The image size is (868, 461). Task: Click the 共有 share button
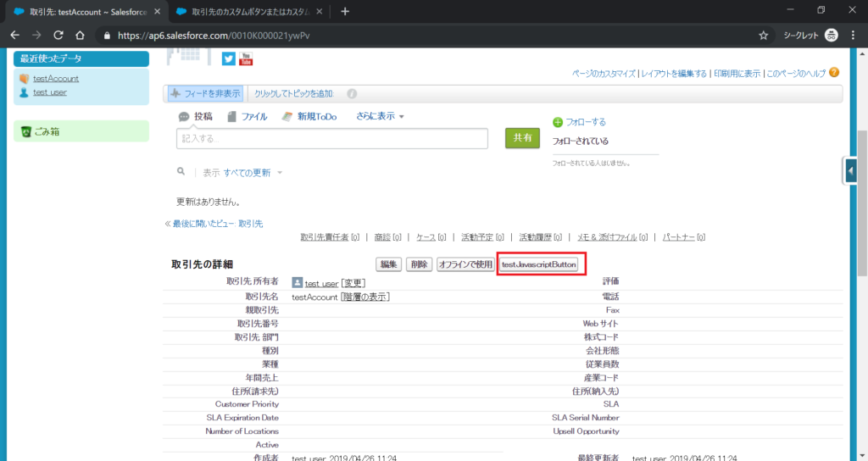pos(522,137)
